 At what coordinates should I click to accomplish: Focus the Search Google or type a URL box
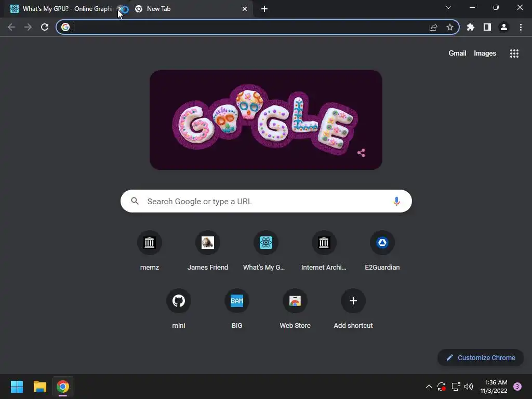(266, 201)
